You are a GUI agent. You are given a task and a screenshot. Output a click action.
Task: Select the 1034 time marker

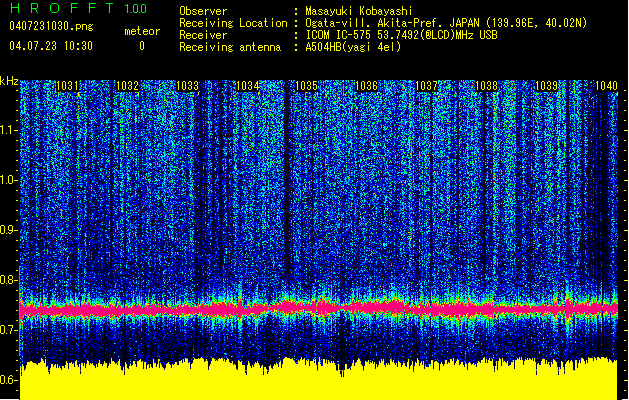247,87
